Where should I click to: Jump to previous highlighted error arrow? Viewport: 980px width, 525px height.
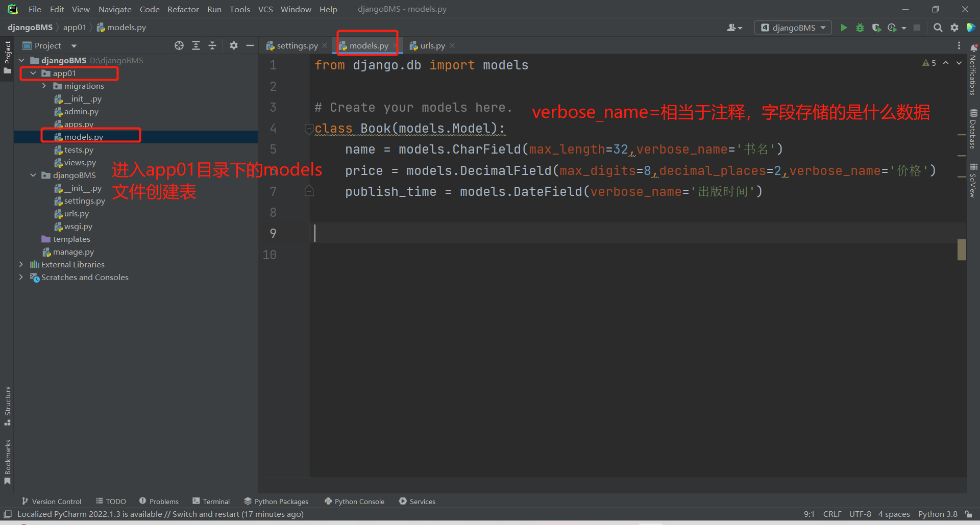tap(946, 63)
